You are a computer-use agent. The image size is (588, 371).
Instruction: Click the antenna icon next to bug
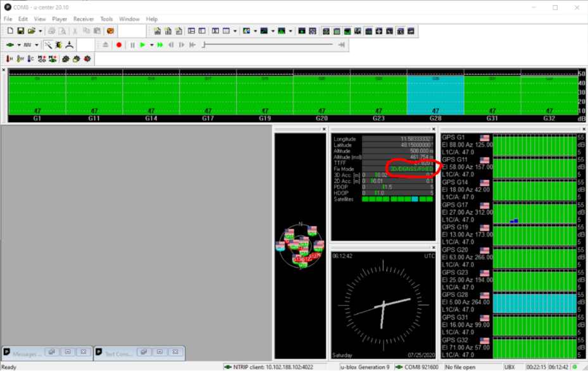pyautogui.click(x=70, y=45)
